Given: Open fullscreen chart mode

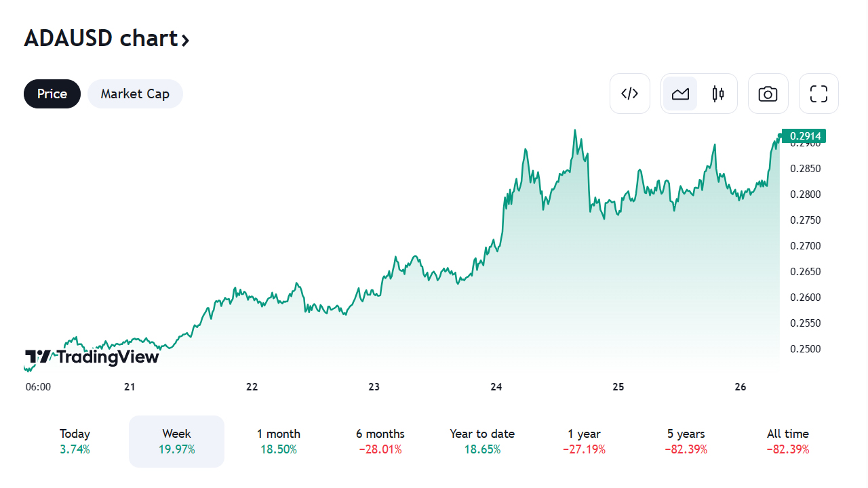Looking at the screenshot, I should [x=818, y=94].
